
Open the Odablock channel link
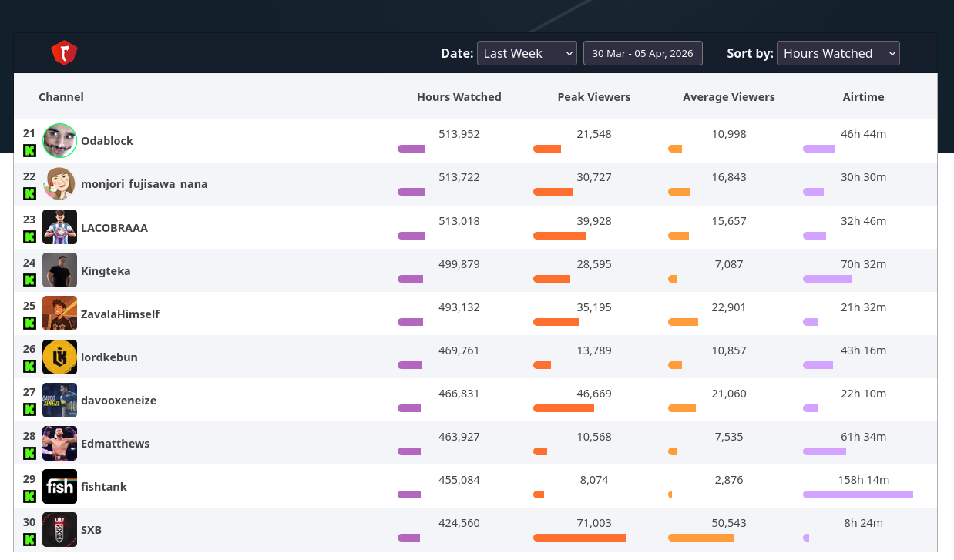[x=107, y=141]
